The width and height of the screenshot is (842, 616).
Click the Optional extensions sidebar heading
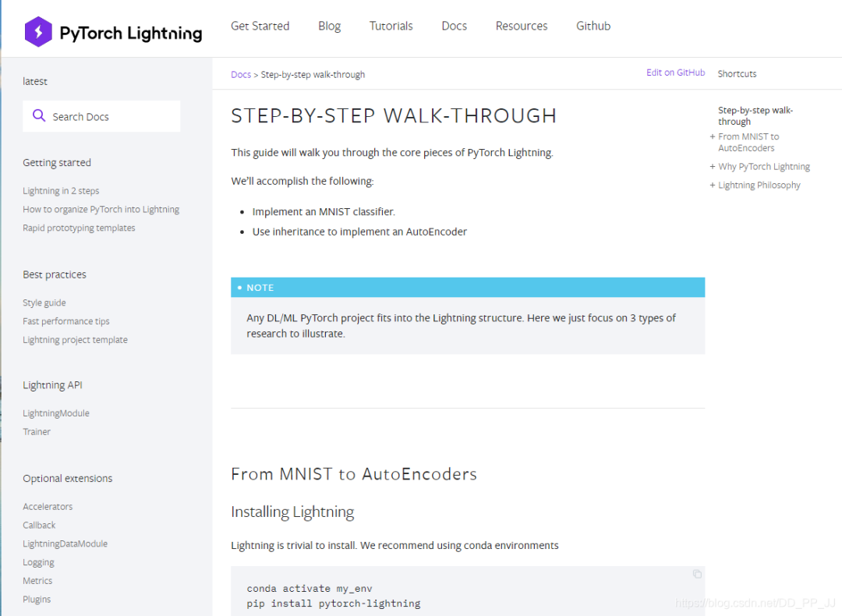(68, 479)
